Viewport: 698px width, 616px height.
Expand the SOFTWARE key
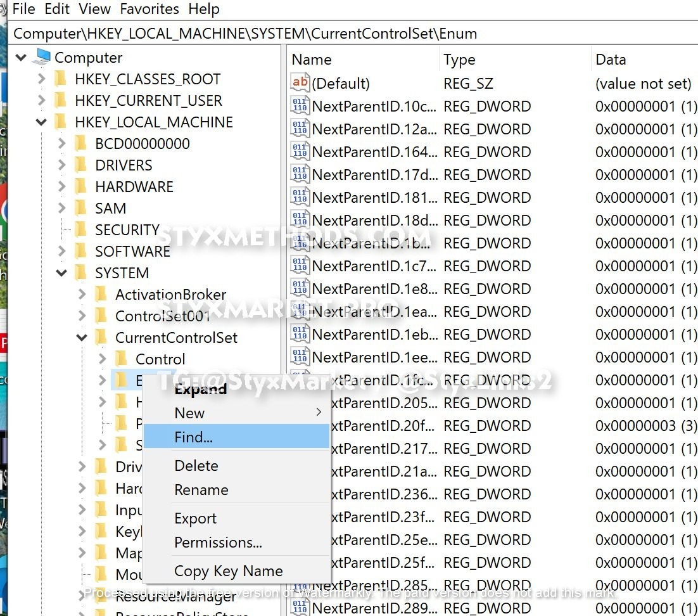pyautogui.click(x=62, y=251)
